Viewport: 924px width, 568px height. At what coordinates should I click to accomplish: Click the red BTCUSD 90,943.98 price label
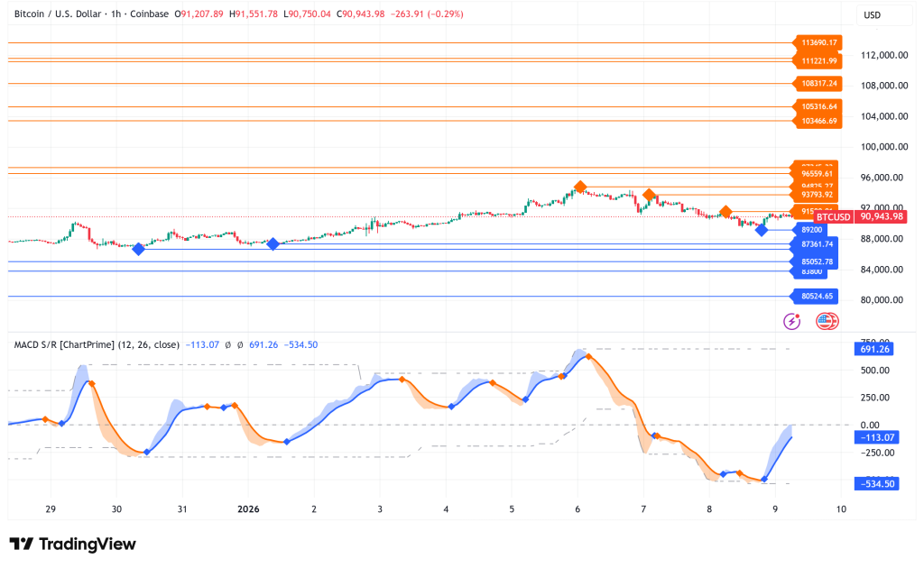click(x=858, y=217)
